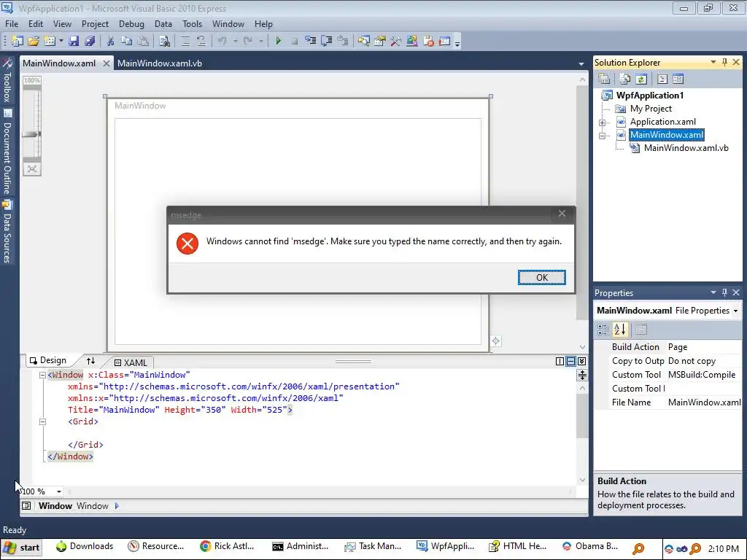
Task: Click the Step Into debug icon
Action: (310, 41)
